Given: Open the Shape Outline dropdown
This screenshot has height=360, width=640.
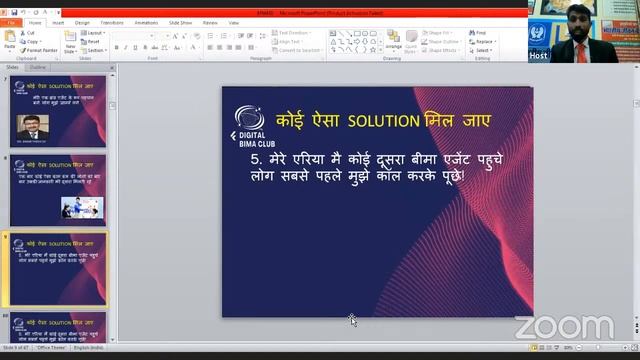Looking at the screenshot, I should pyautogui.click(x=442, y=42).
